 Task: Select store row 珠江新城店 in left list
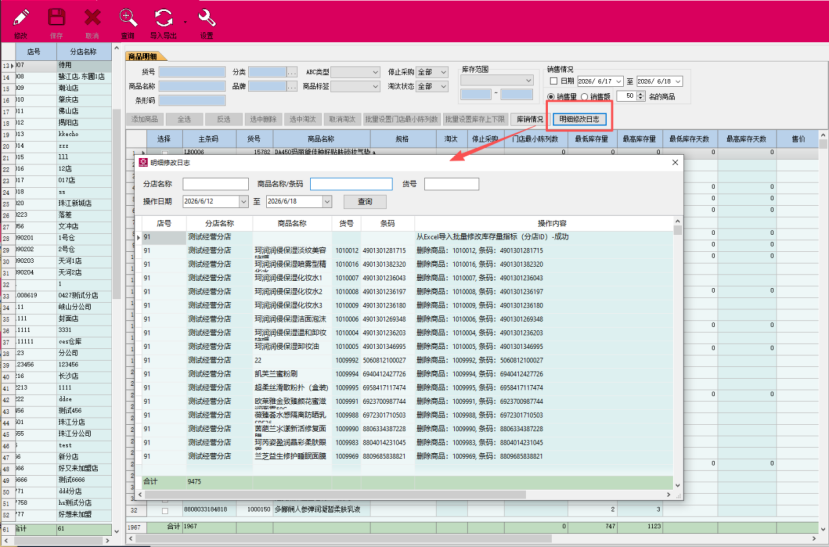63,203
